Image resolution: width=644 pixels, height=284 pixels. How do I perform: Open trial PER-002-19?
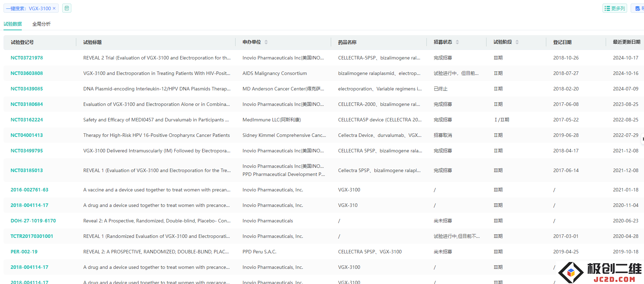(x=24, y=252)
